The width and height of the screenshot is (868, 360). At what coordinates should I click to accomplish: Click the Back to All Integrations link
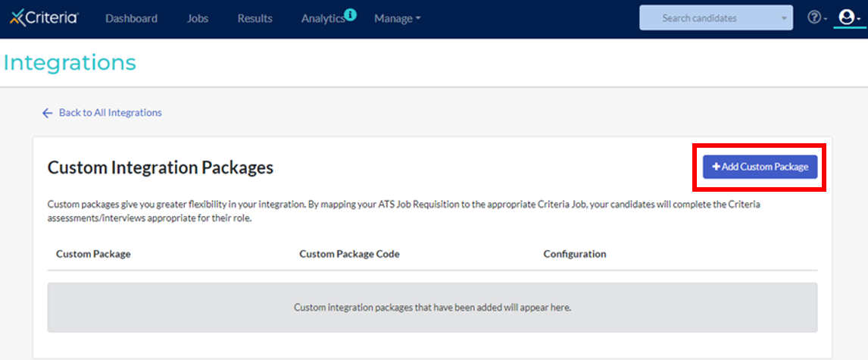pyautogui.click(x=110, y=113)
